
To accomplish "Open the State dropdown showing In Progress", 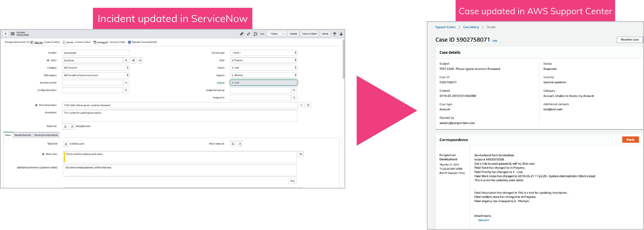I will pyautogui.click(x=264, y=60).
